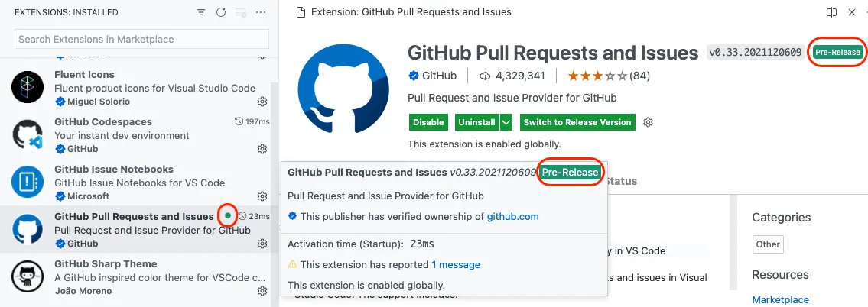Click the Disable button

pyautogui.click(x=428, y=122)
